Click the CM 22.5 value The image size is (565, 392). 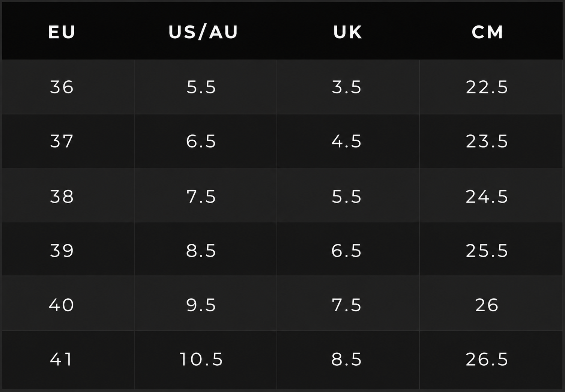pos(487,87)
